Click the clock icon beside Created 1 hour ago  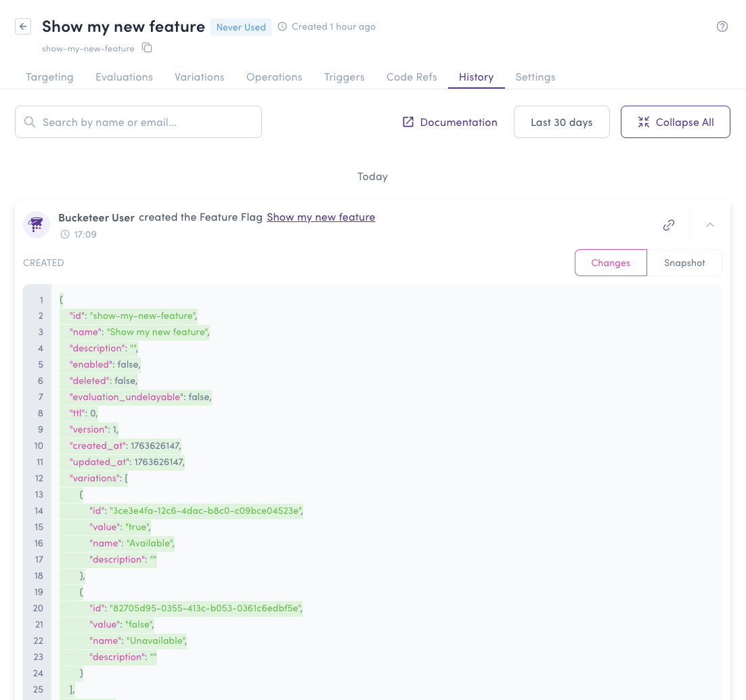click(282, 27)
